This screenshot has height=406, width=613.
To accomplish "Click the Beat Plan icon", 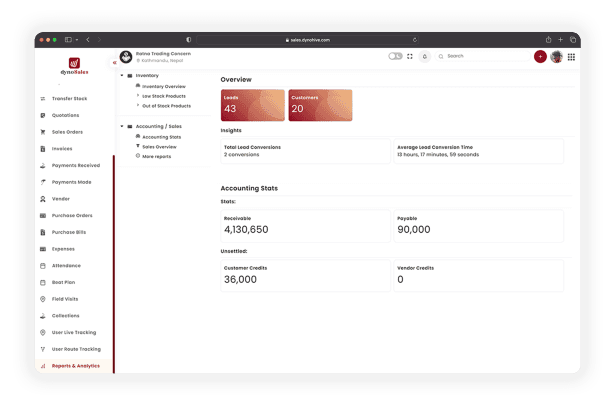I will [43, 282].
